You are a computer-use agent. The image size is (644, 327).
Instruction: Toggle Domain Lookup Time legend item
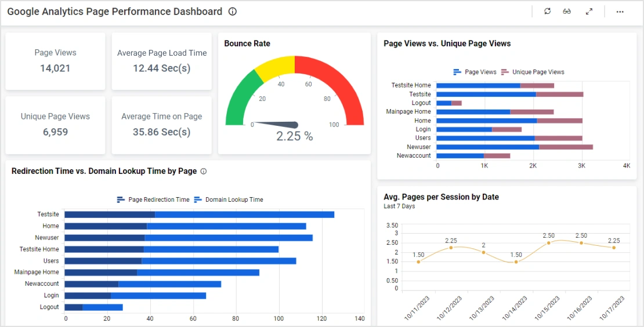(229, 199)
